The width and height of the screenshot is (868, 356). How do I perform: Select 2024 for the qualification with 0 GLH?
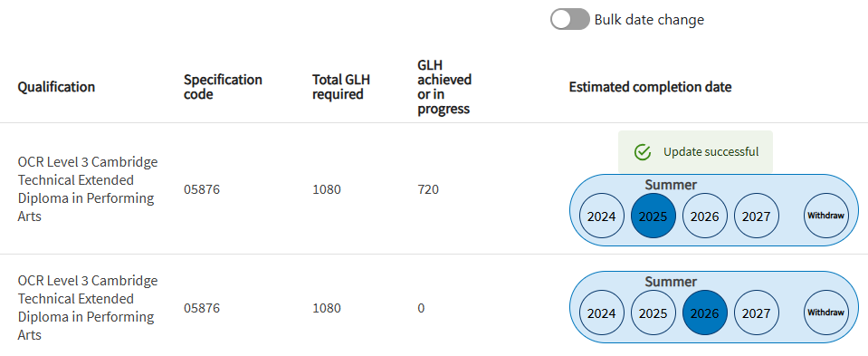[602, 313]
